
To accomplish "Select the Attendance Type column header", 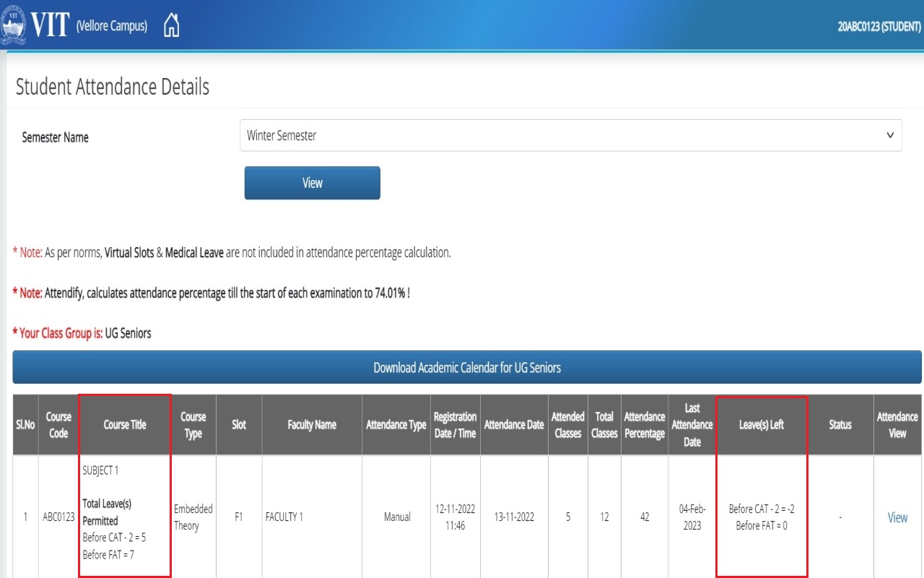I will [396, 425].
